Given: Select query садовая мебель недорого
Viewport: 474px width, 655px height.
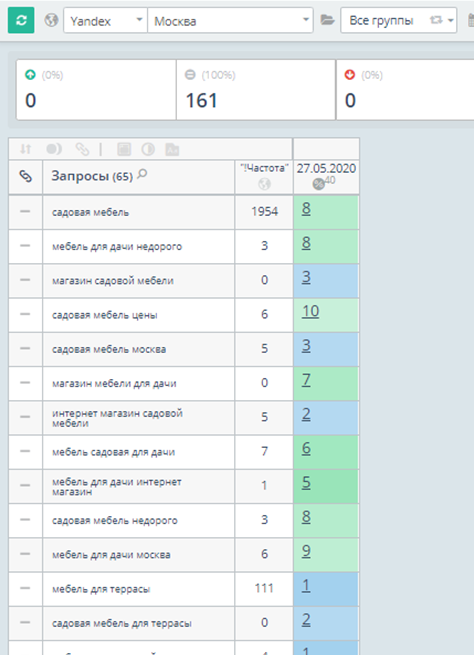Looking at the screenshot, I should coord(115,520).
